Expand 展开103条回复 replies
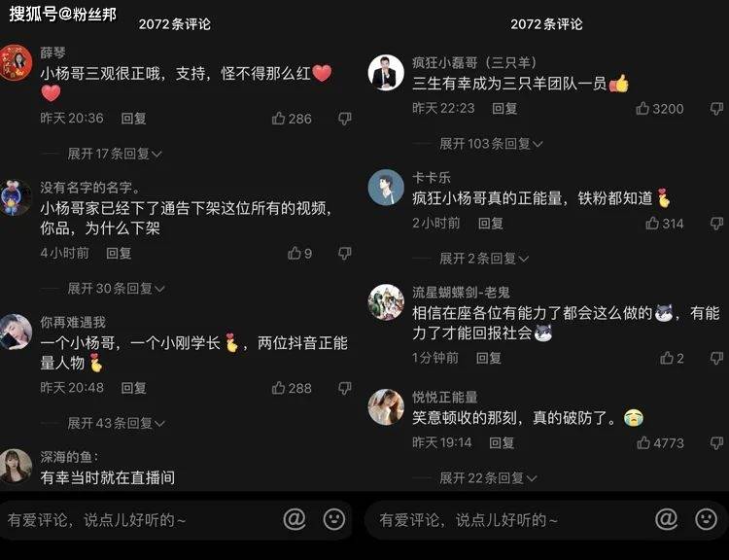Screen dimensions: 729x560 (x=491, y=144)
